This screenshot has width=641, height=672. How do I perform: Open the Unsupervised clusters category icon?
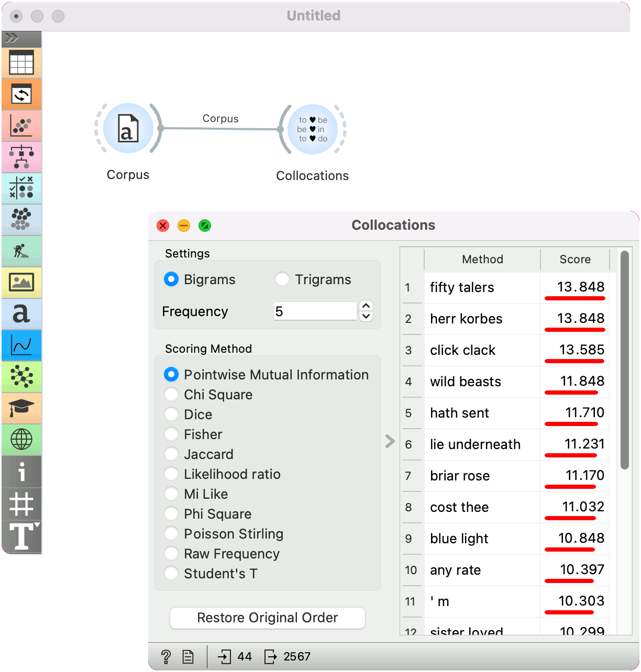(x=21, y=220)
